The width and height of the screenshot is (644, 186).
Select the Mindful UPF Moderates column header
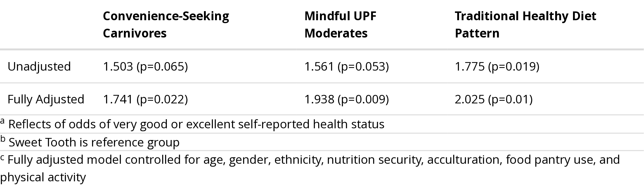click(x=340, y=25)
